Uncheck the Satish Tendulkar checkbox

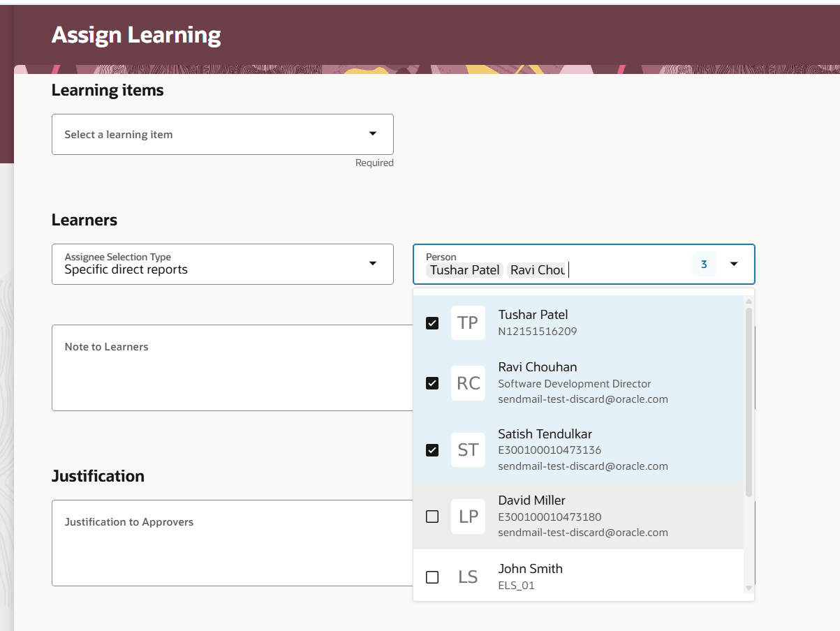pos(432,450)
